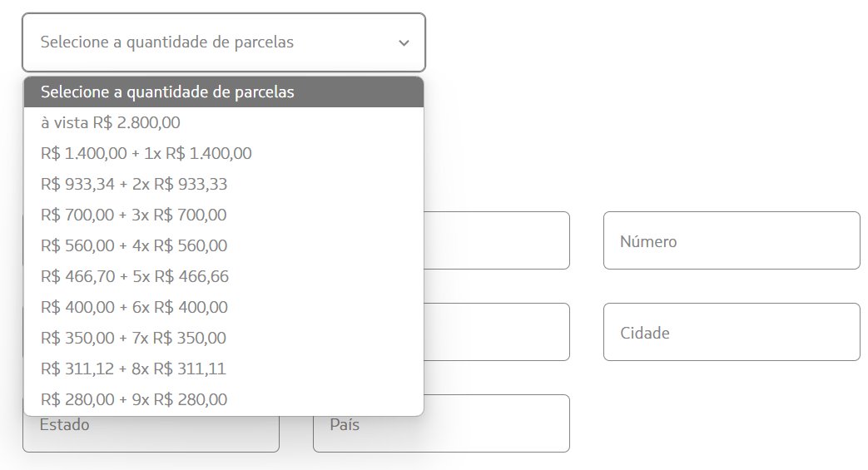This screenshot has width=868, height=470.
Task: Select 'R$ 1.400,00 + 1x R$ 1.400,00'
Action: pyautogui.click(x=224, y=153)
